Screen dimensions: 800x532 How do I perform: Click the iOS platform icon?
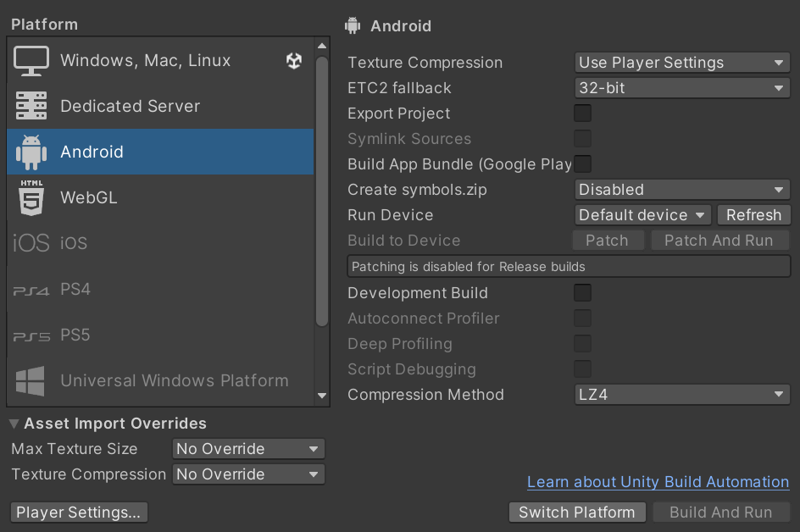[x=31, y=244]
